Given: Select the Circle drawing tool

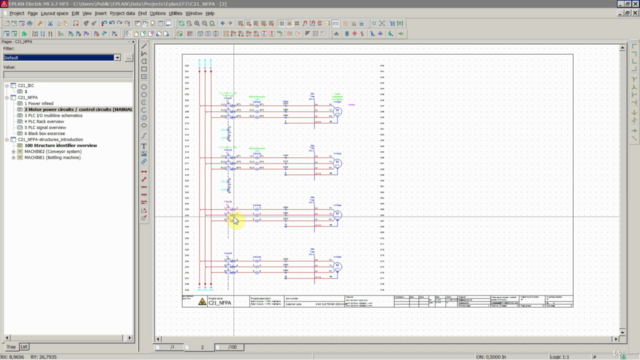Looking at the screenshot, I should pyautogui.click(x=144, y=87).
